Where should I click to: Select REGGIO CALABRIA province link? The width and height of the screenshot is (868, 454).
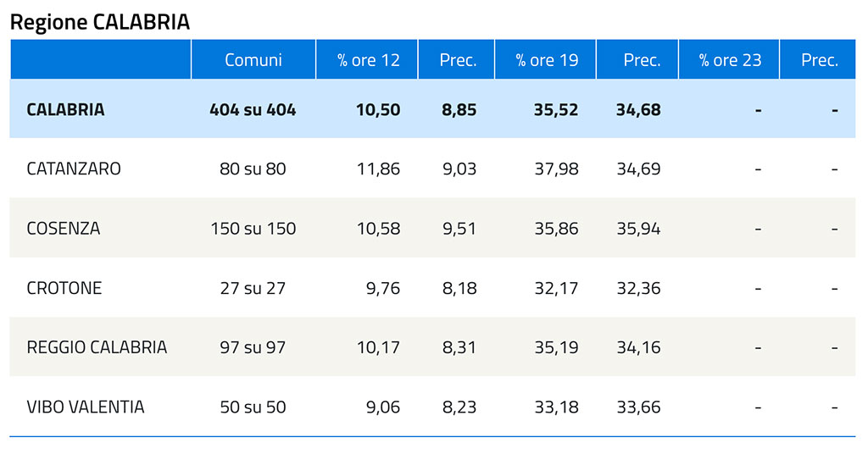pyautogui.click(x=97, y=347)
